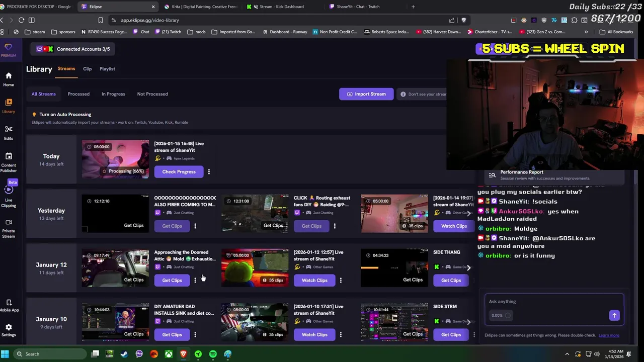
Task: Open the Edits scissors icon
Action: 9,132
